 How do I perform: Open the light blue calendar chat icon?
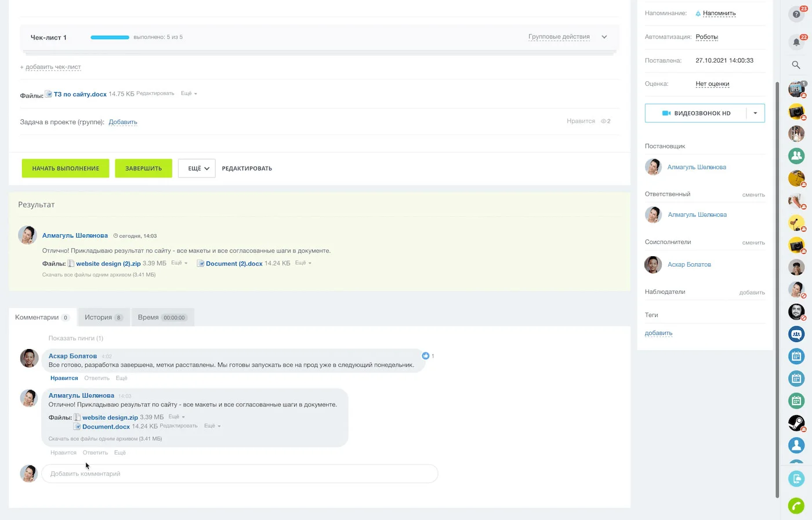[796, 379]
